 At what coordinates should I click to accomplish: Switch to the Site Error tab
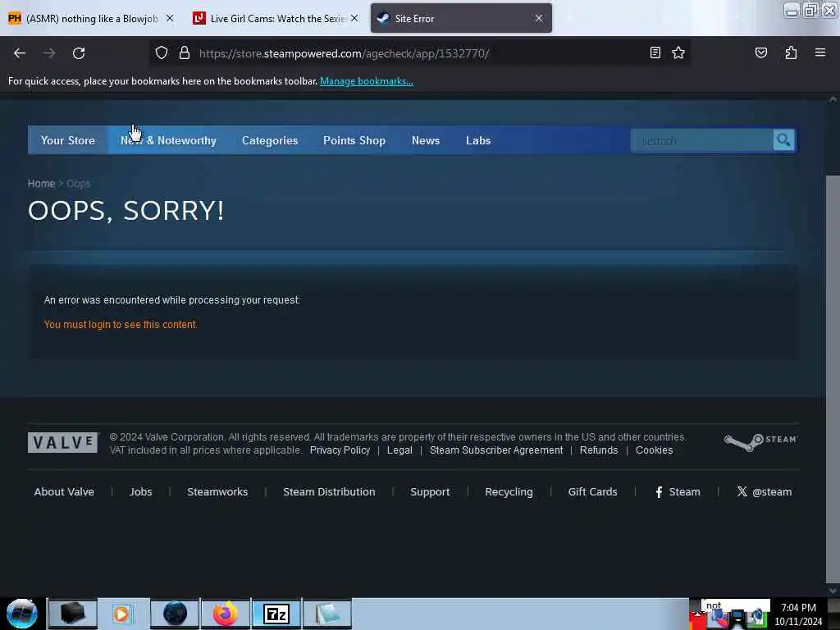(x=461, y=18)
